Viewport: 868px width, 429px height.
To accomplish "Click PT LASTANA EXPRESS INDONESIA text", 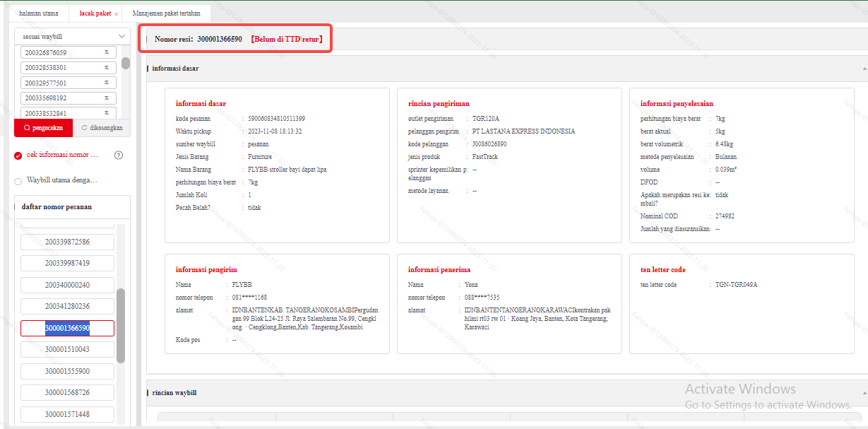I will tap(523, 131).
